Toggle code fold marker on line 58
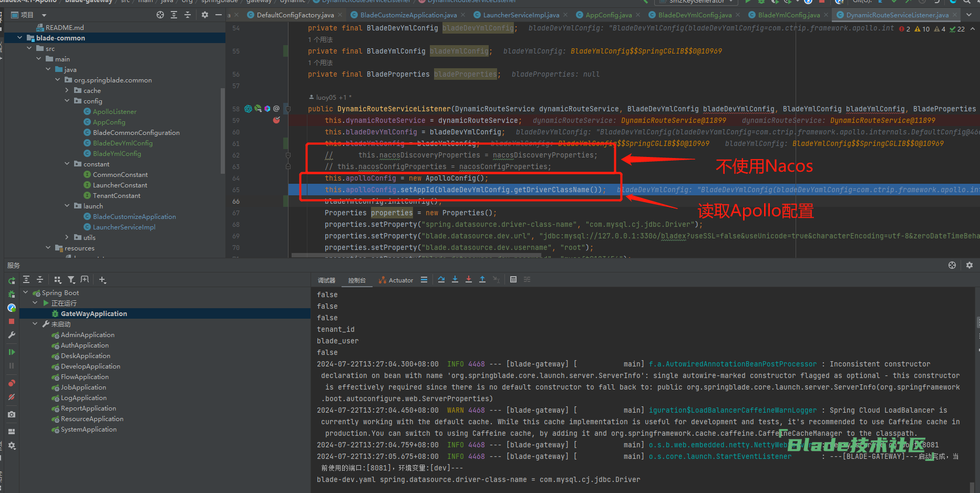The image size is (980, 493). coord(288,109)
